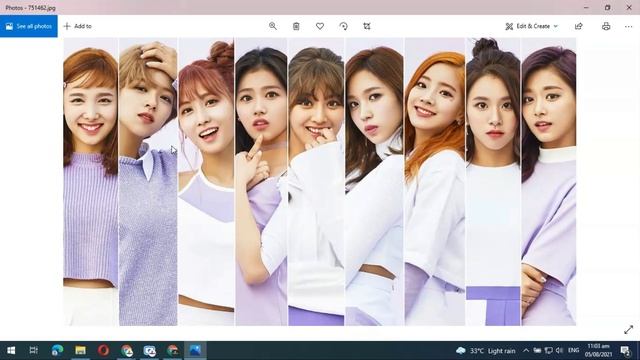640x360 pixels.
Task: Click the displayed group photo
Action: (320, 182)
